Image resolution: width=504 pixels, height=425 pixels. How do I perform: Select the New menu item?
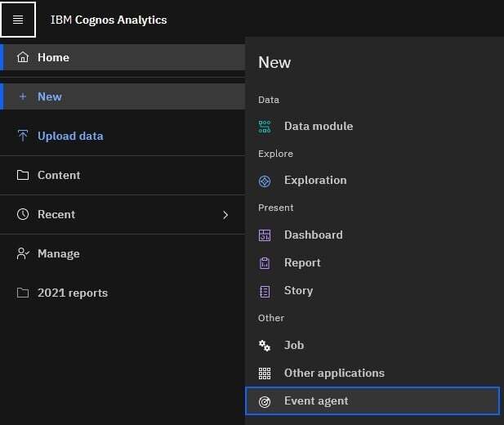[x=123, y=96]
